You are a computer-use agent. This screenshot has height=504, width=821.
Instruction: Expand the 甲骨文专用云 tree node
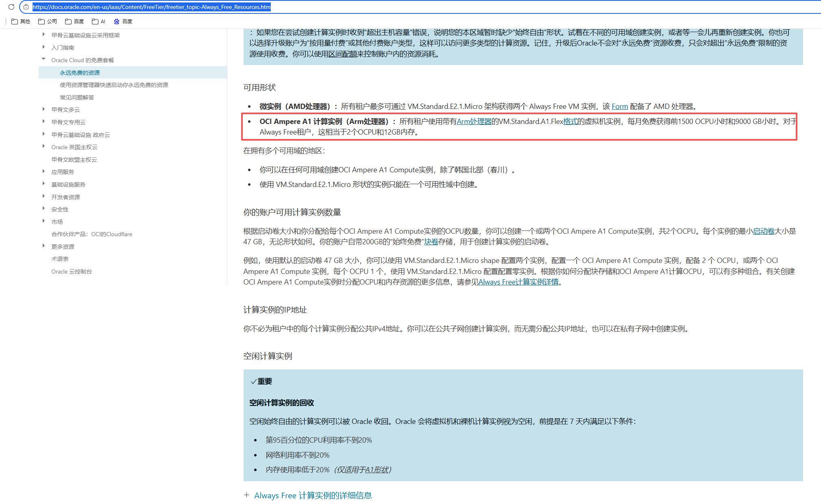point(44,122)
